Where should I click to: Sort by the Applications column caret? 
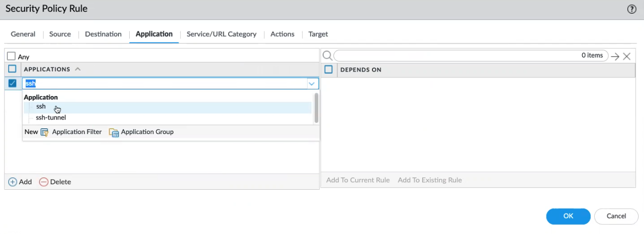coord(78,69)
